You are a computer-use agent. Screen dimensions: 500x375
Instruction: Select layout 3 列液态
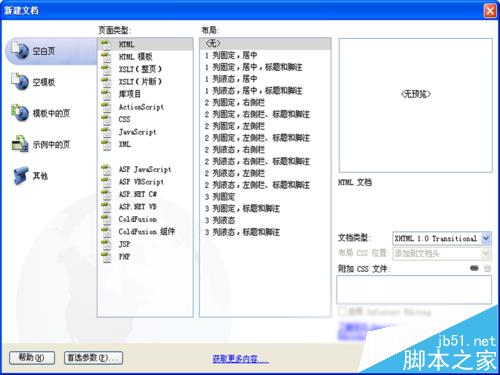tap(265, 220)
